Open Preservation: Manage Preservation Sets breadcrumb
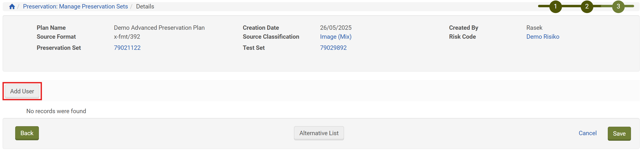The image size is (644, 162). pos(75,7)
